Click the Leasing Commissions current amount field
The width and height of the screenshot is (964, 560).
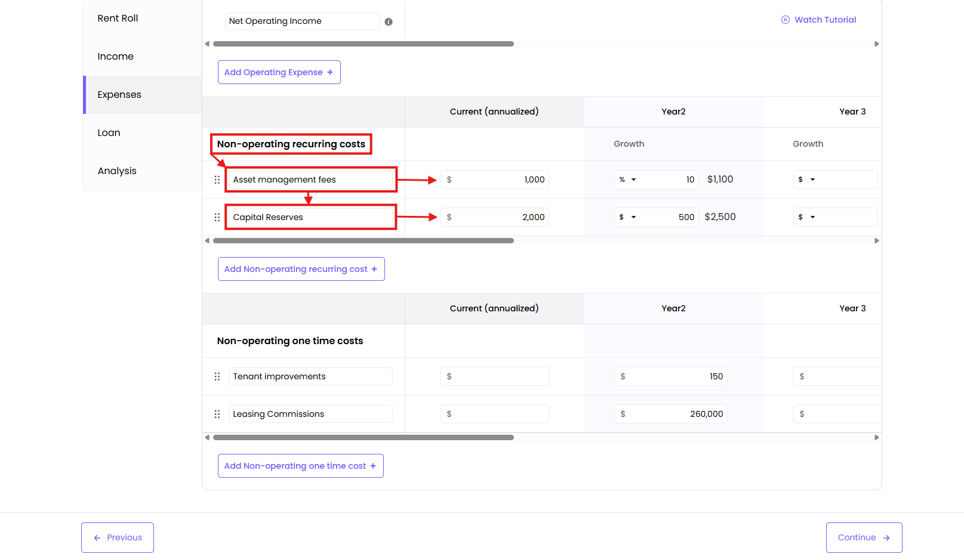[x=495, y=414]
